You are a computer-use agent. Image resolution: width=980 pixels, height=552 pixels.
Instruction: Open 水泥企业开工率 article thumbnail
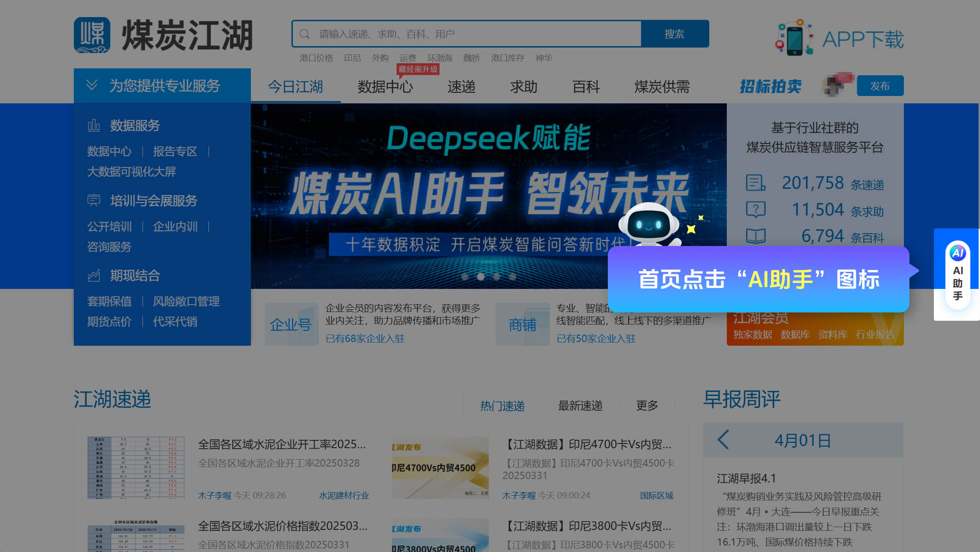(136, 468)
